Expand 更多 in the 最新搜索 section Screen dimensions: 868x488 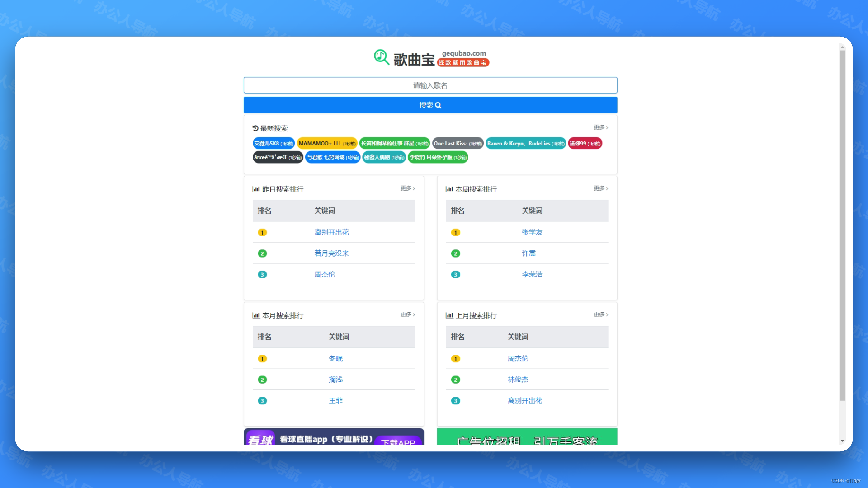pos(600,127)
